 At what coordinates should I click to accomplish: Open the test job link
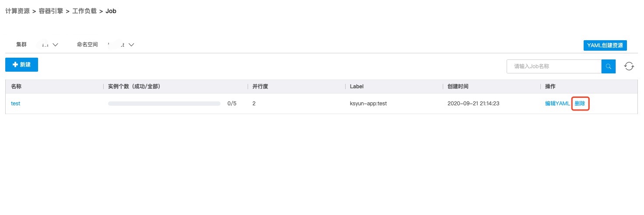pyautogui.click(x=16, y=104)
